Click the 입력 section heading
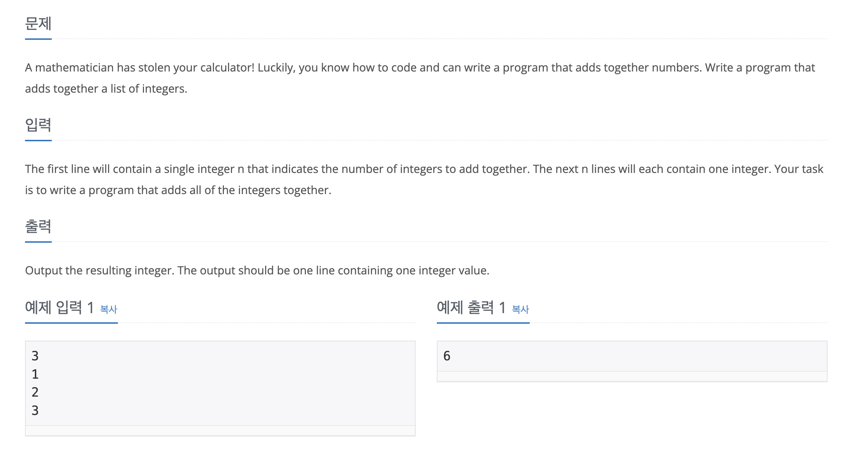 coord(38,125)
